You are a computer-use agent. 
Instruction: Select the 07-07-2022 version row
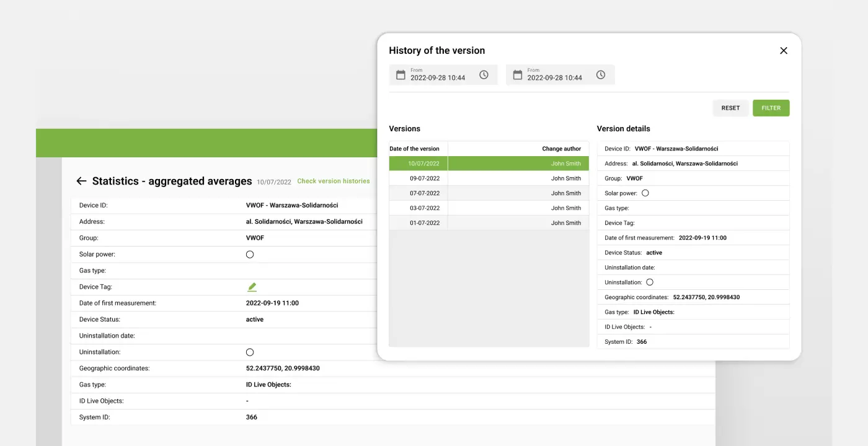pos(489,193)
